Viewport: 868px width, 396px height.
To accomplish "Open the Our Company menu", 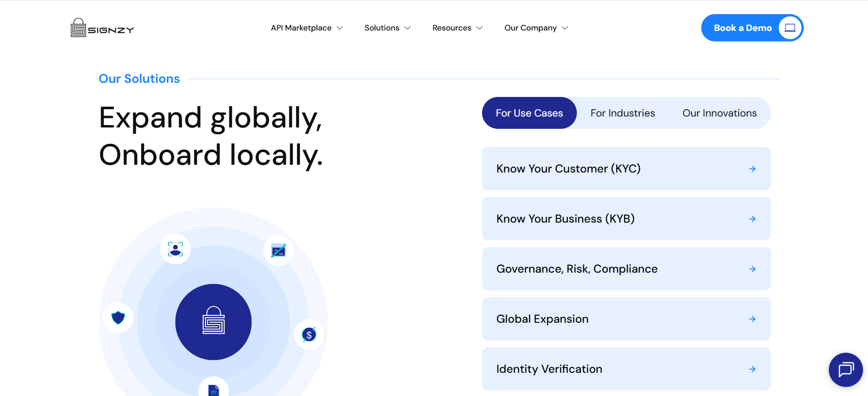I will tap(536, 28).
